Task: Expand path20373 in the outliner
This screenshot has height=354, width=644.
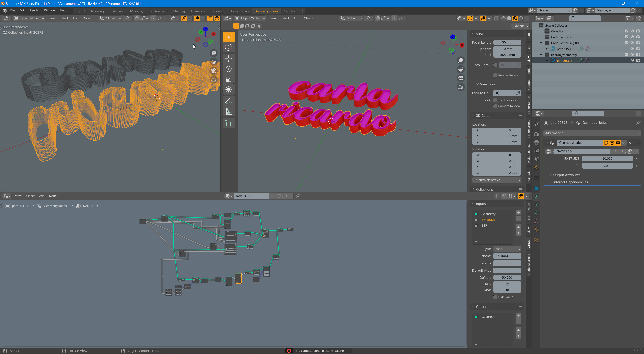Action: pyautogui.click(x=547, y=60)
